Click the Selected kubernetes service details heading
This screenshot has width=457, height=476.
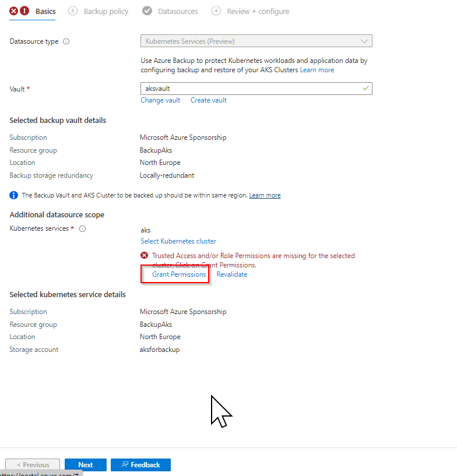(x=68, y=294)
